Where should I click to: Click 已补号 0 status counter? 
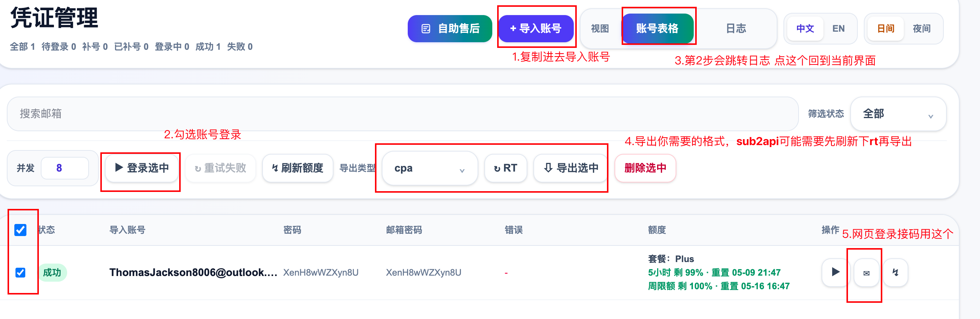[x=131, y=47]
